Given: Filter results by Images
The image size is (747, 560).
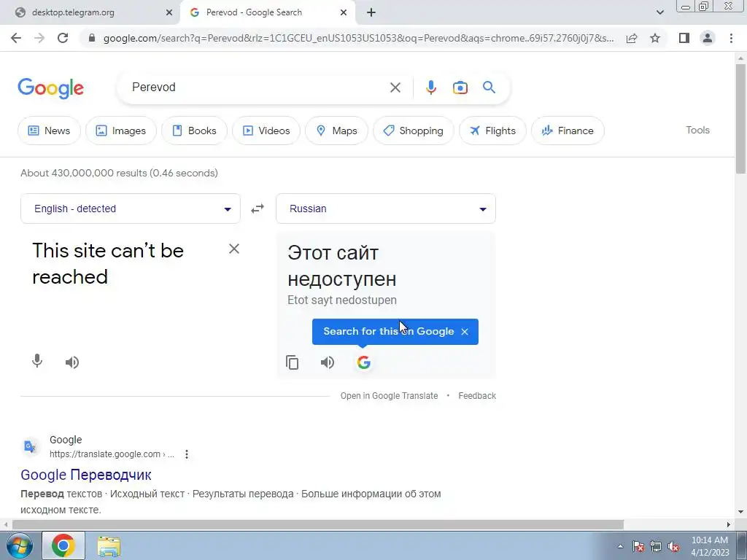Looking at the screenshot, I should tap(121, 131).
